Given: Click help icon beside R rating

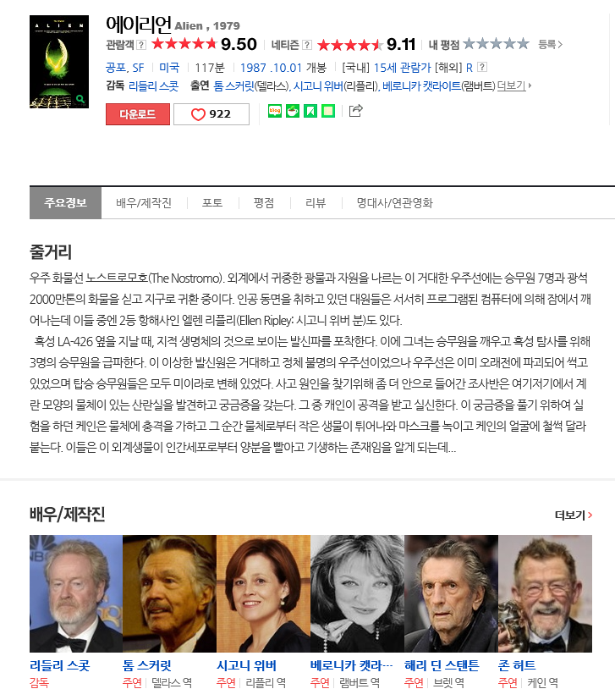Looking at the screenshot, I should tap(482, 68).
